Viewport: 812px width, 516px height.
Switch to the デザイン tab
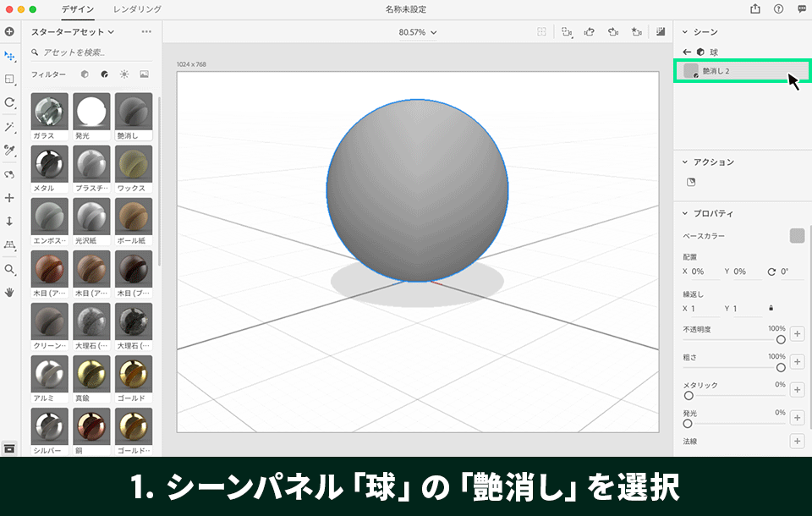click(x=77, y=10)
